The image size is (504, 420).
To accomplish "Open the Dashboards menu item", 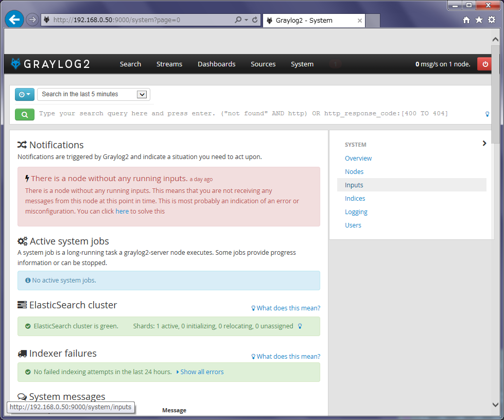I will [217, 64].
